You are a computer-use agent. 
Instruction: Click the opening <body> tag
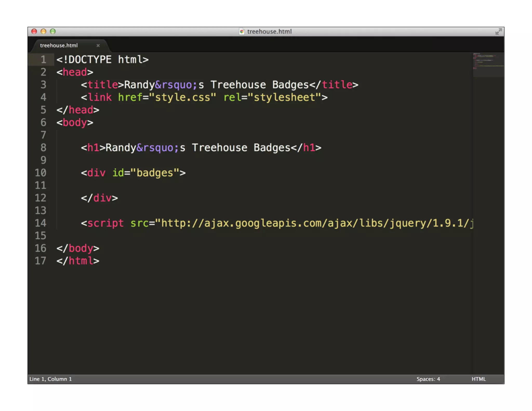(75, 123)
